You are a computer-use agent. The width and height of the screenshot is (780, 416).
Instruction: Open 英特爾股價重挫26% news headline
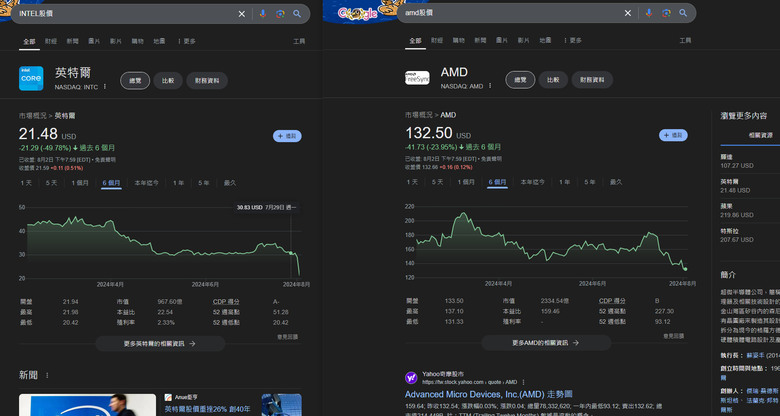coord(207,410)
